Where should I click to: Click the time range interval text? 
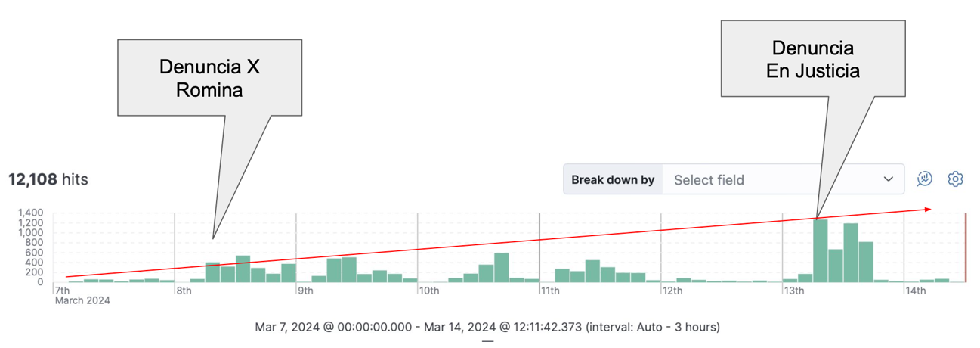tap(487, 328)
